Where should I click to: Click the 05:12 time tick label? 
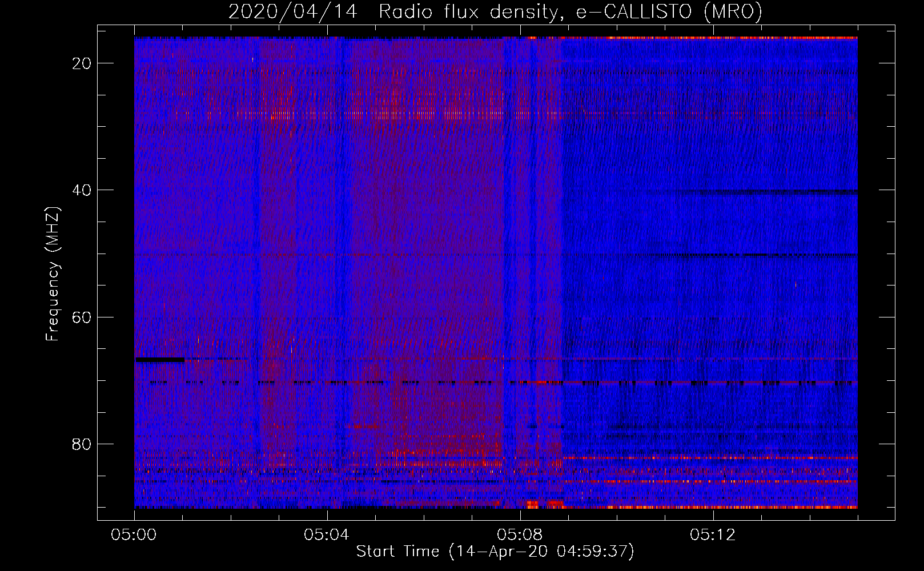pyautogui.click(x=713, y=535)
